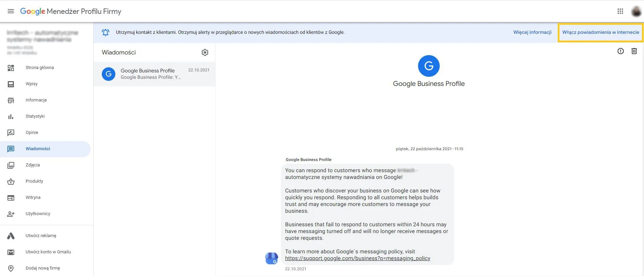The width and height of the screenshot is (644, 276).
Task: Click the Więcej informacji link
Action: click(x=532, y=32)
